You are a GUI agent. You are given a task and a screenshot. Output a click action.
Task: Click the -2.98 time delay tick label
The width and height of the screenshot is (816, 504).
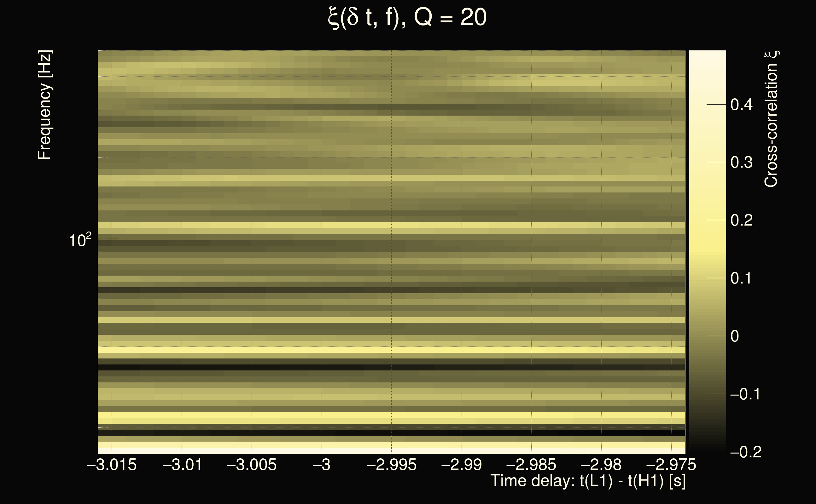tap(601, 465)
